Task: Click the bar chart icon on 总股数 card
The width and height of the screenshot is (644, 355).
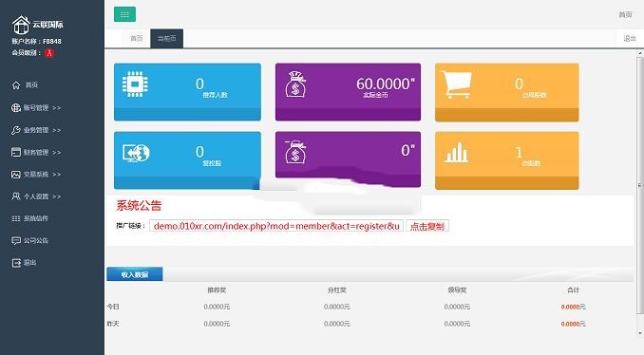Action: [x=456, y=152]
